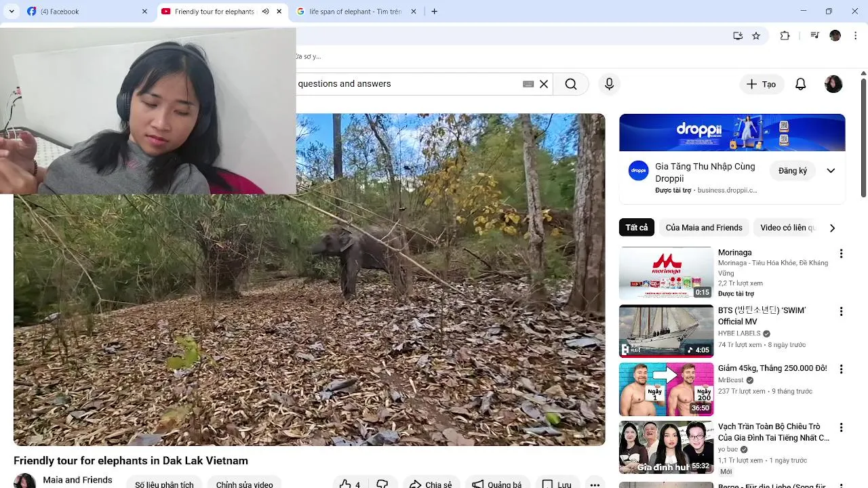Open the media control icon in Chrome toolbar
Viewport: 868px width, 488px height.
coord(815,36)
